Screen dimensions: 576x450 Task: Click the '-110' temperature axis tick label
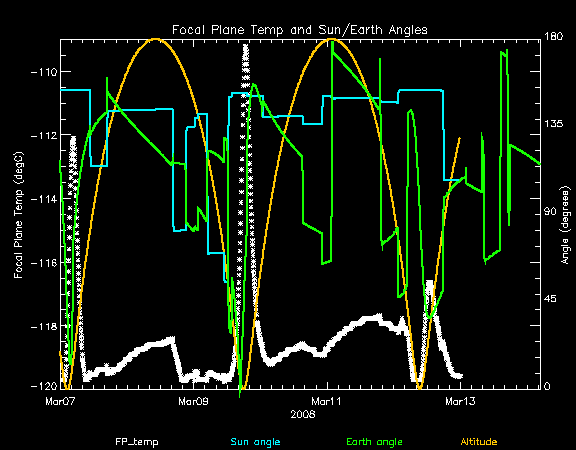click(x=44, y=72)
